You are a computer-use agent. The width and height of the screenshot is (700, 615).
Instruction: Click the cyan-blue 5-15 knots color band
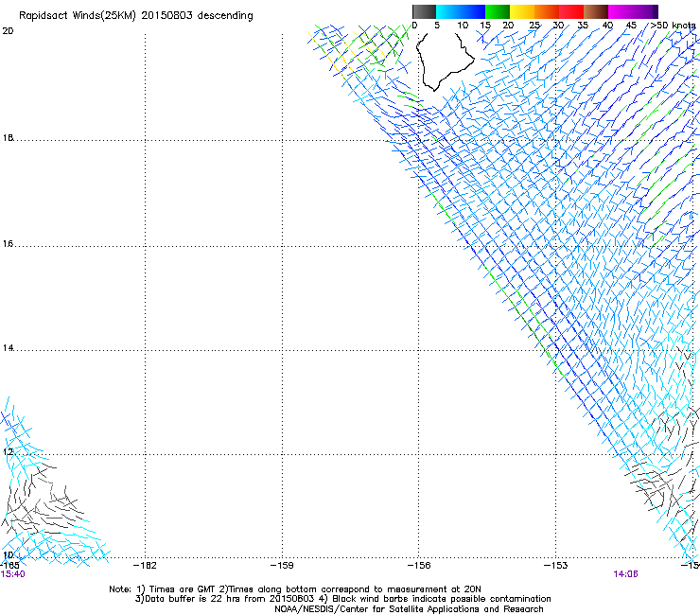(x=461, y=11)
